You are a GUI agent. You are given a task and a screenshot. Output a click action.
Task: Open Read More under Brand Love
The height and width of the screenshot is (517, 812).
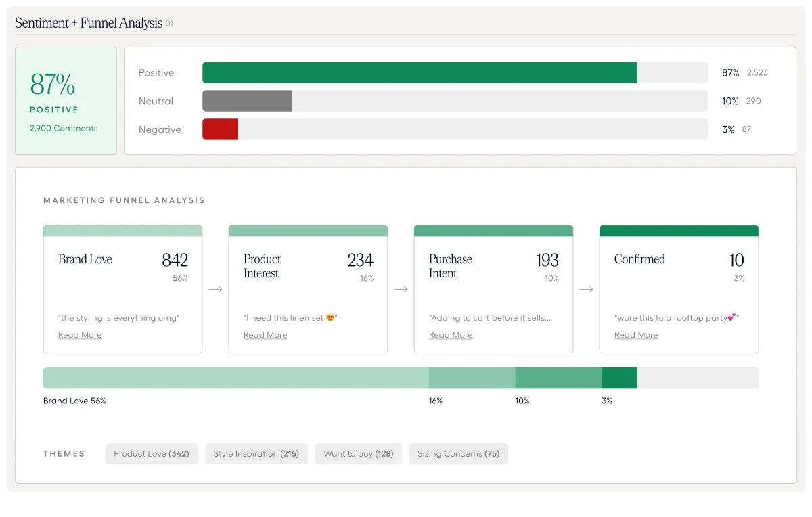(x=80, y=335)
